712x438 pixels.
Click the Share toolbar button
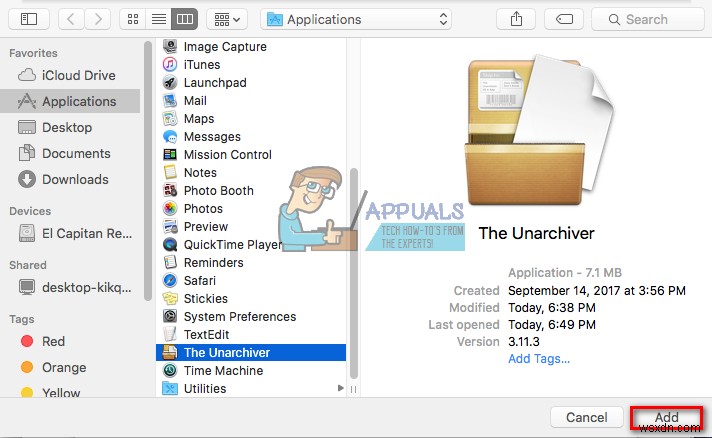tap(516, 20)
